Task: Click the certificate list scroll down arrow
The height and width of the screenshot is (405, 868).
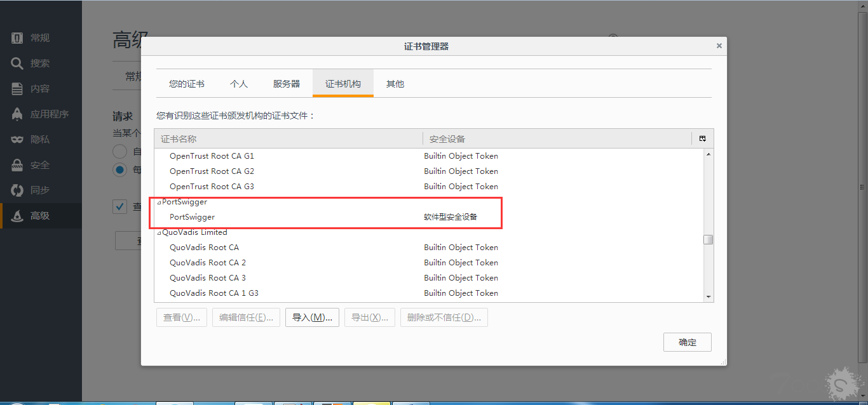Action: click(x=709, y=296)
